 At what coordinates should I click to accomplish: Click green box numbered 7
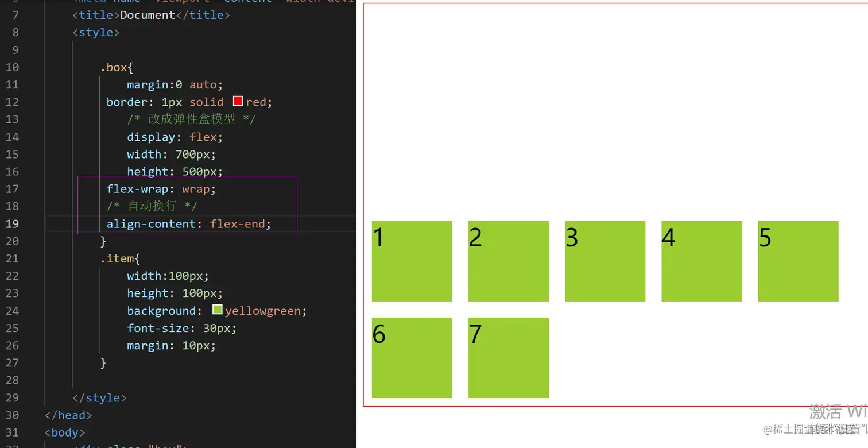tap(509, 358)
